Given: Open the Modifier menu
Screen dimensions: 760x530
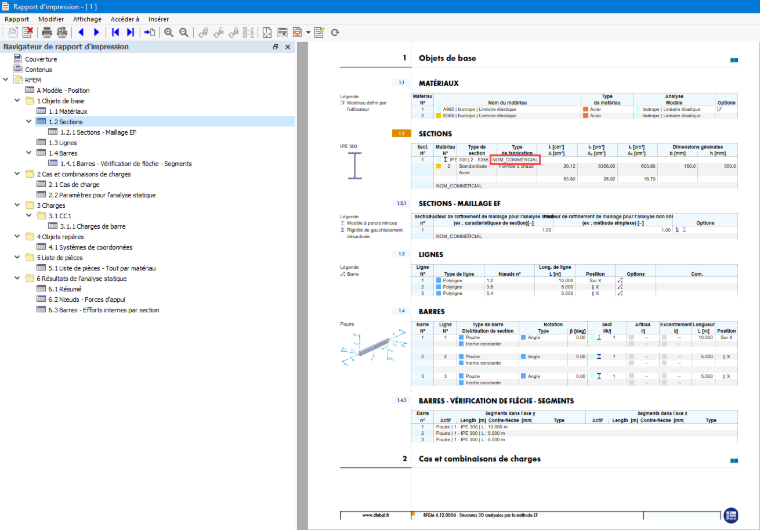Looking at the screenshot, I should point(51,19).
